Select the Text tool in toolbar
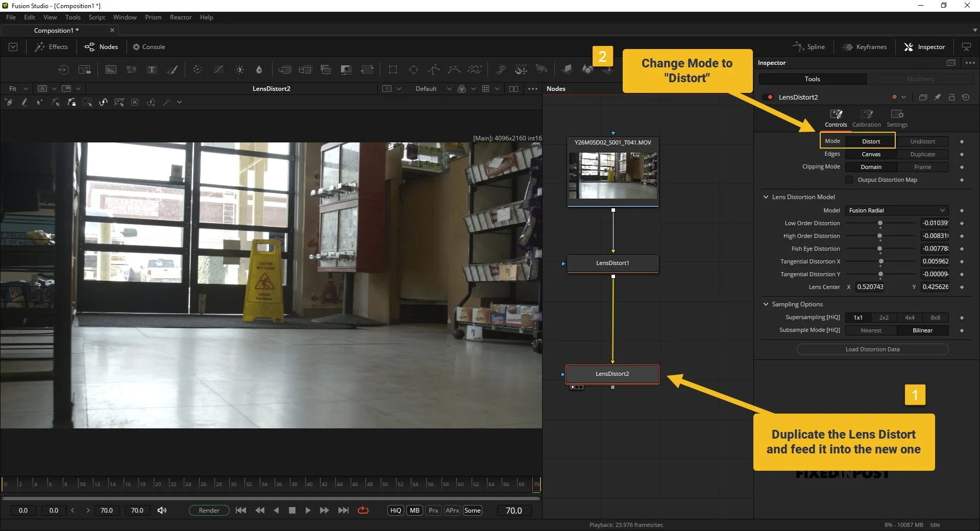The height and width of the screenshot is (531, 980). pos(152,70)
